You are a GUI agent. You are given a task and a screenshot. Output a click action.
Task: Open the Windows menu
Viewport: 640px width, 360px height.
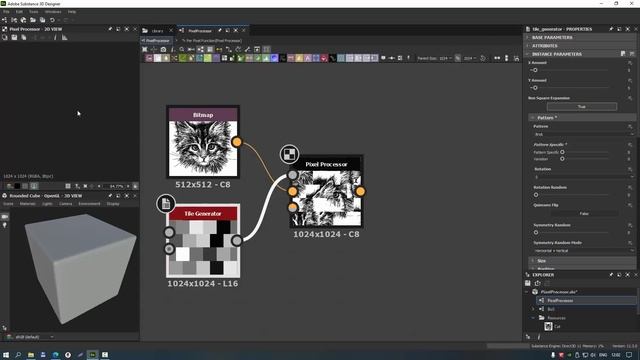click(53, 12)
